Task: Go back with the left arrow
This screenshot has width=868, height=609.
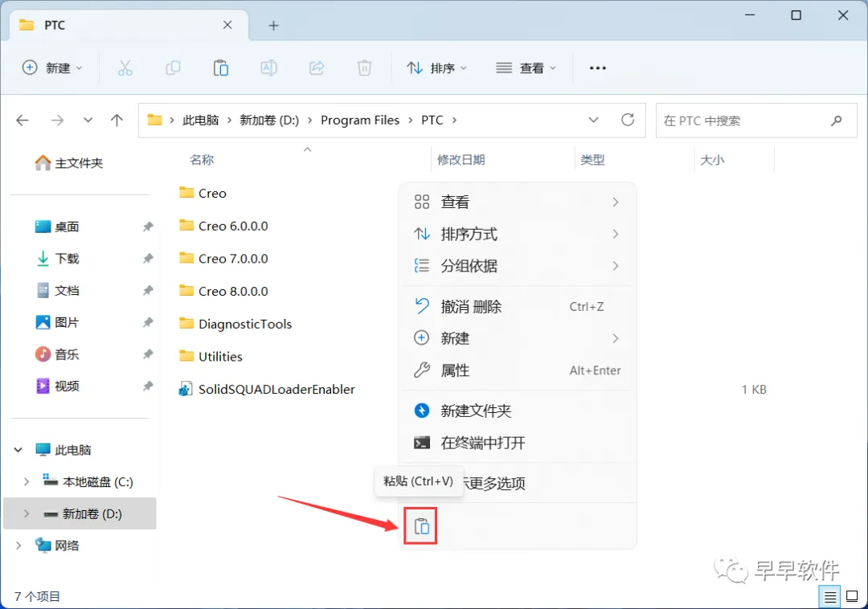Action: 23,120
